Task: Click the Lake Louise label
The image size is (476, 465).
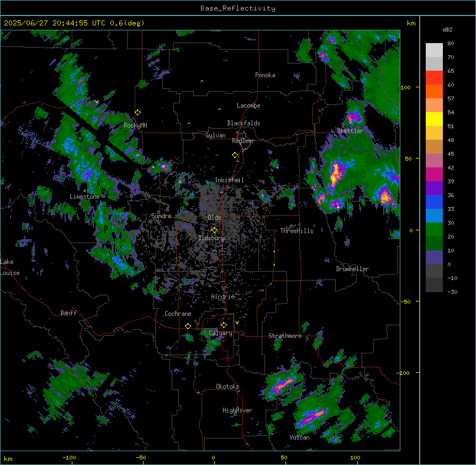Action: (x=10, y=267)
